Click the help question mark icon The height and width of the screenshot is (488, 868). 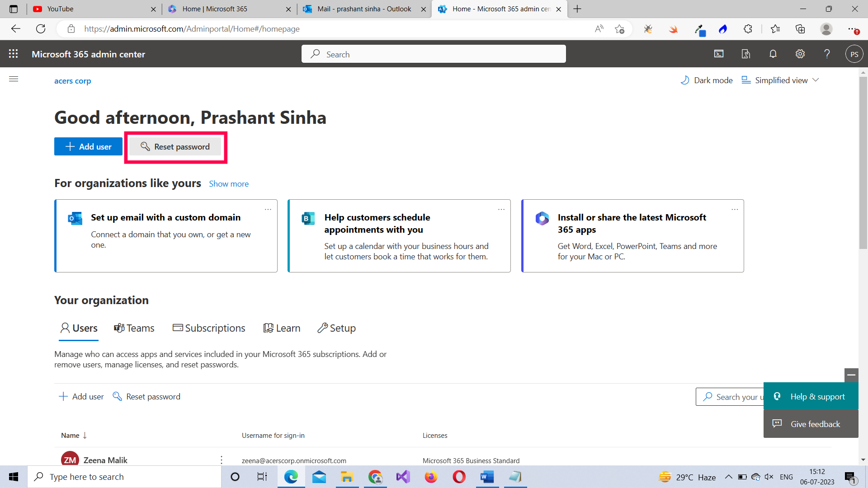click(x=827, y=54)
